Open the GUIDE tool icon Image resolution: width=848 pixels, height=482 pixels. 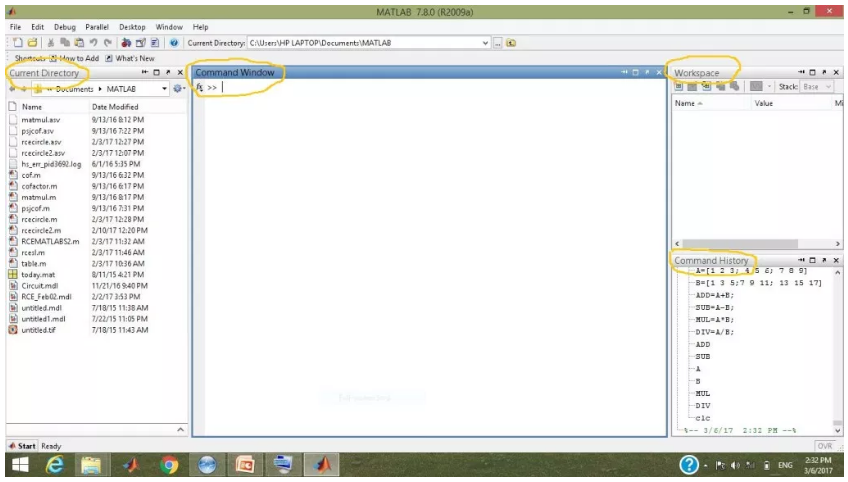pyautogui.click(x=141, y=43)
